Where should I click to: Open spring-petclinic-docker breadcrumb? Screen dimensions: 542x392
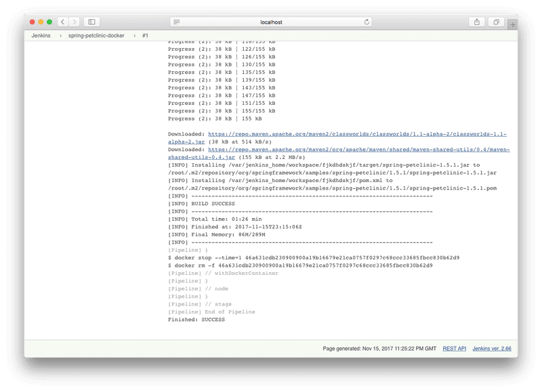(96, 36)
